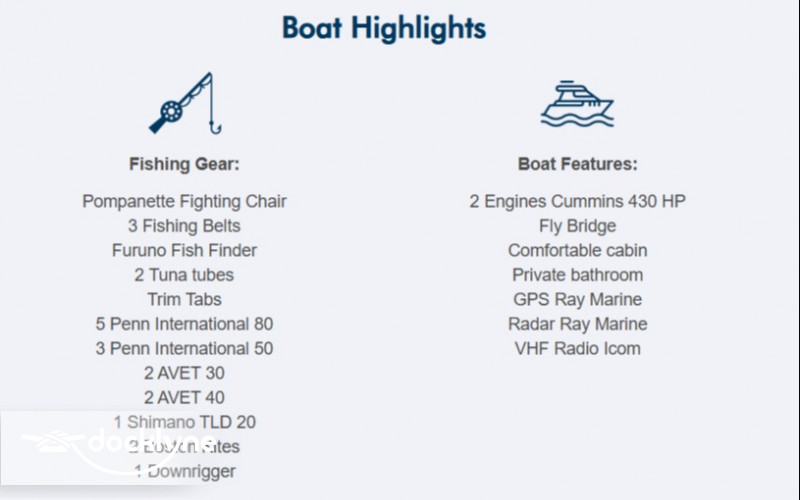Click the boat on waves icon

click(x=577, y=103)
